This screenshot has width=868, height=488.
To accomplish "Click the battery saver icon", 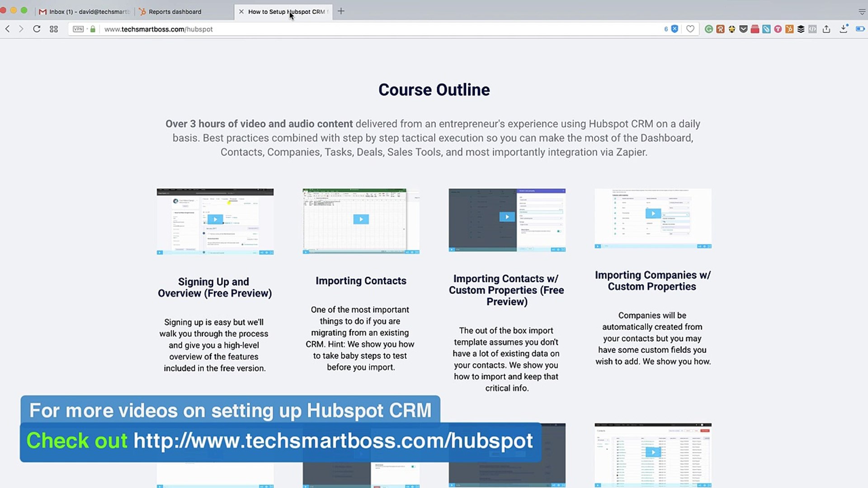I will (x=860, y=29).
